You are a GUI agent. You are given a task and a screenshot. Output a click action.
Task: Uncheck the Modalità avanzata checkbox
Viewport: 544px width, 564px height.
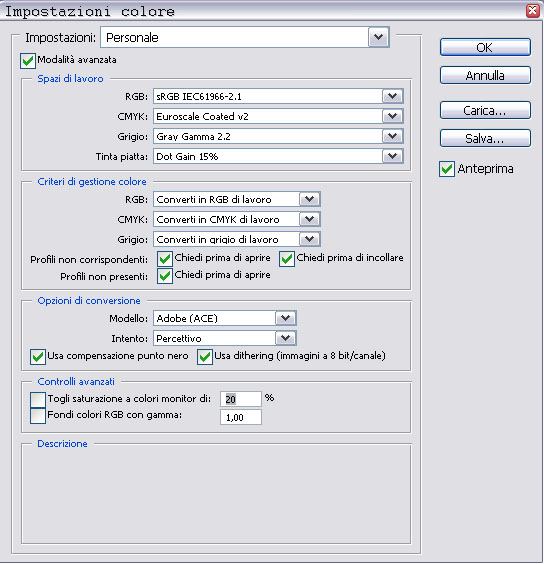tap(28, 60)
